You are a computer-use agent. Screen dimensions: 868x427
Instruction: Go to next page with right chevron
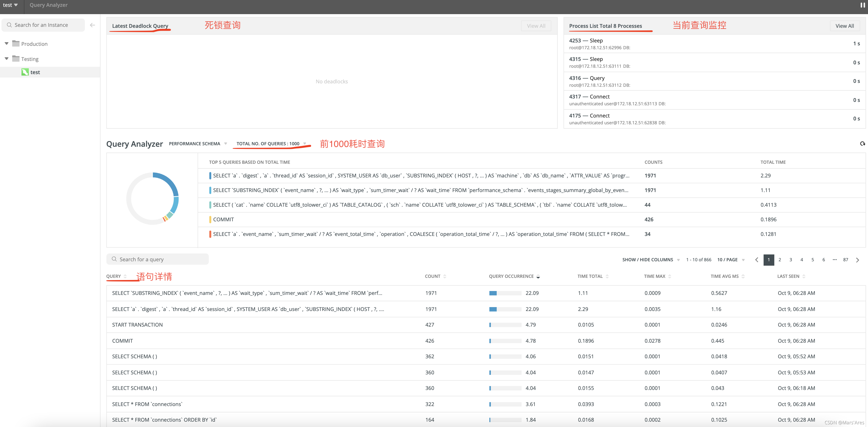click(x=858, y=260)
